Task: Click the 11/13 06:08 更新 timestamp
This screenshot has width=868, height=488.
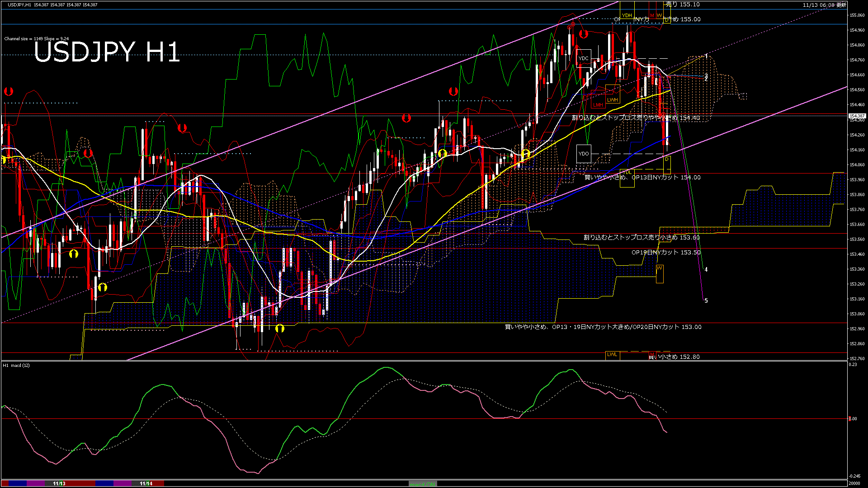Action: point(824,5)
